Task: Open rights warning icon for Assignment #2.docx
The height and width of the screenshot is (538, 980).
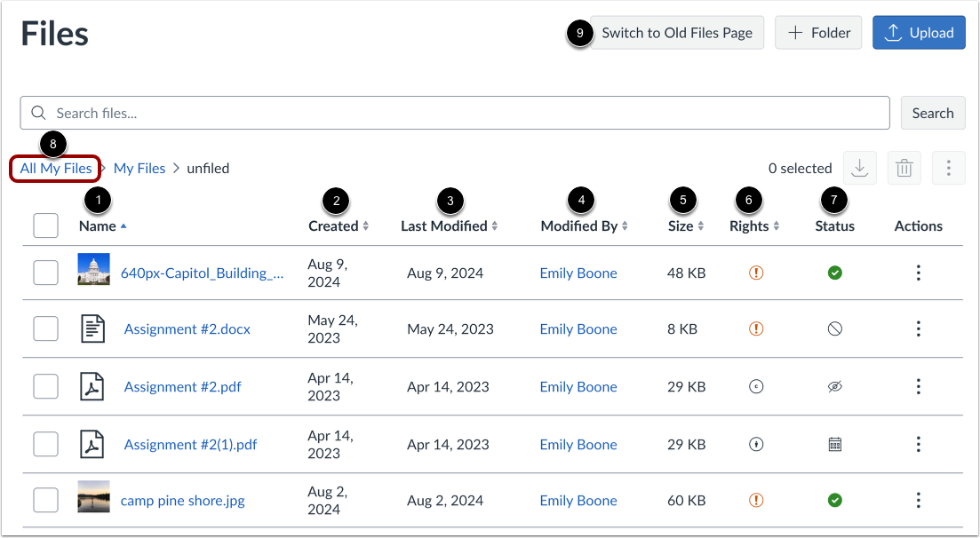Action: pos(756,329)
